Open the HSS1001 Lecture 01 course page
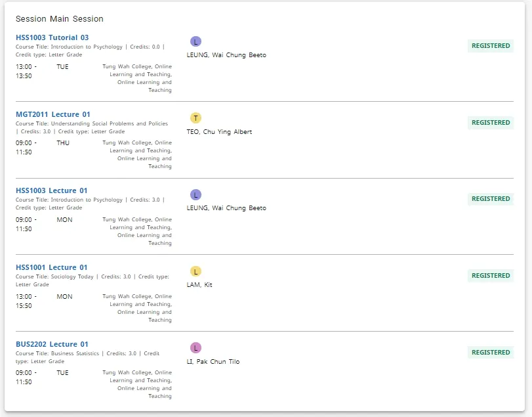532x417 pixels. coord(51,267)
